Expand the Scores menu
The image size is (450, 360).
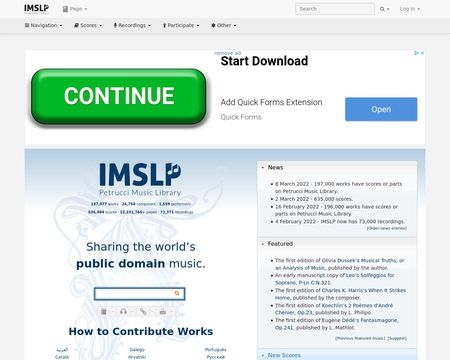coord(88,25)
